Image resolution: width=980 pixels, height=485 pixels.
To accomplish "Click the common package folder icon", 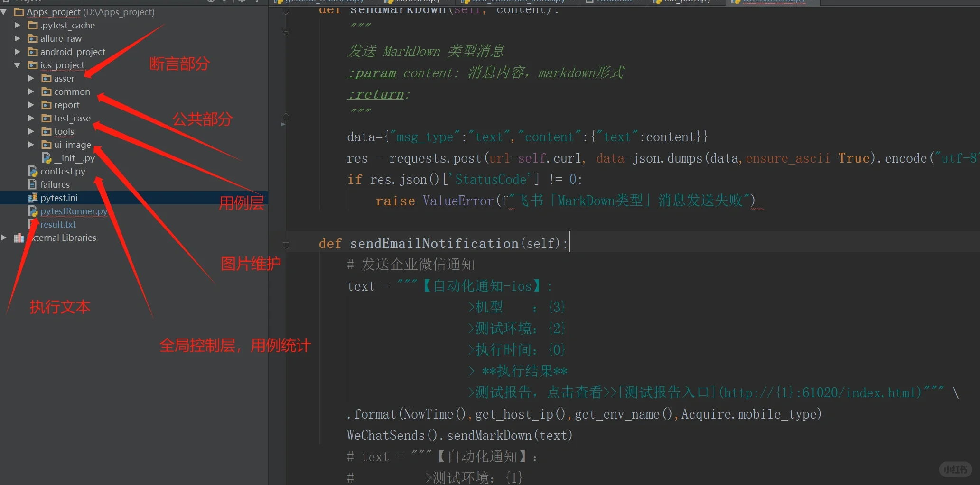I will coord(47,92).
